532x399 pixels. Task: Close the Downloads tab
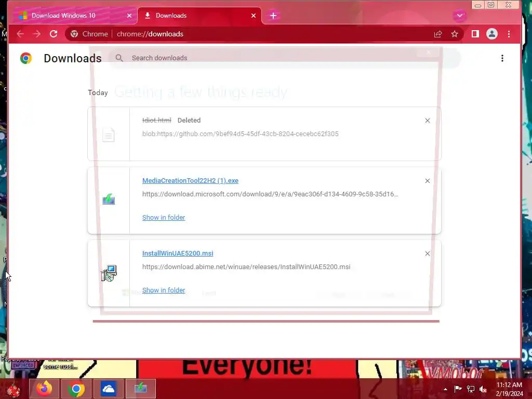(254, 16)
